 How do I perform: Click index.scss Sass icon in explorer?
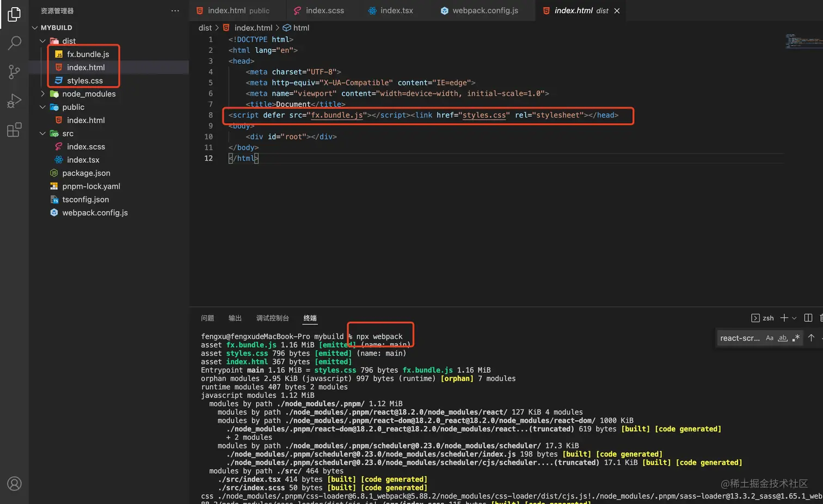tap(59, 147)
